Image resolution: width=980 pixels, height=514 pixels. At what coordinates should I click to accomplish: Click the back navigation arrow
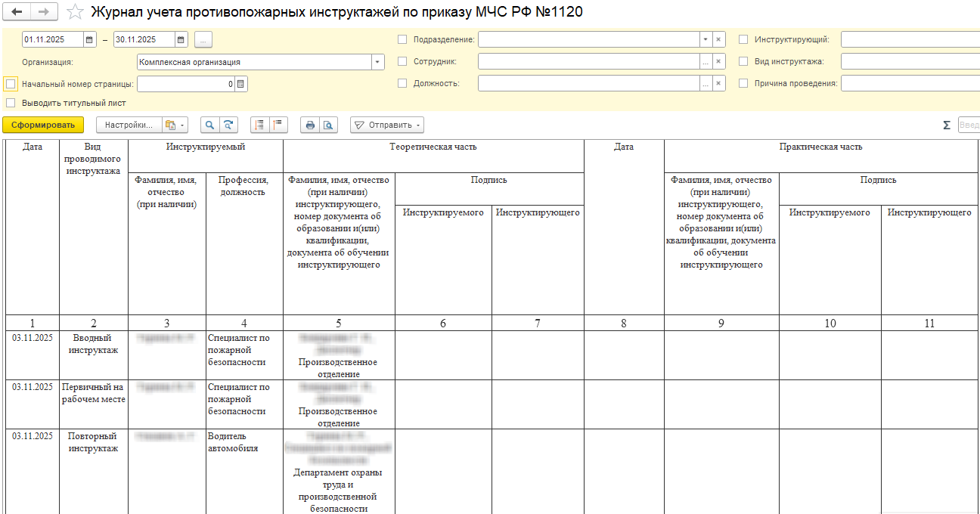(17, 12)
